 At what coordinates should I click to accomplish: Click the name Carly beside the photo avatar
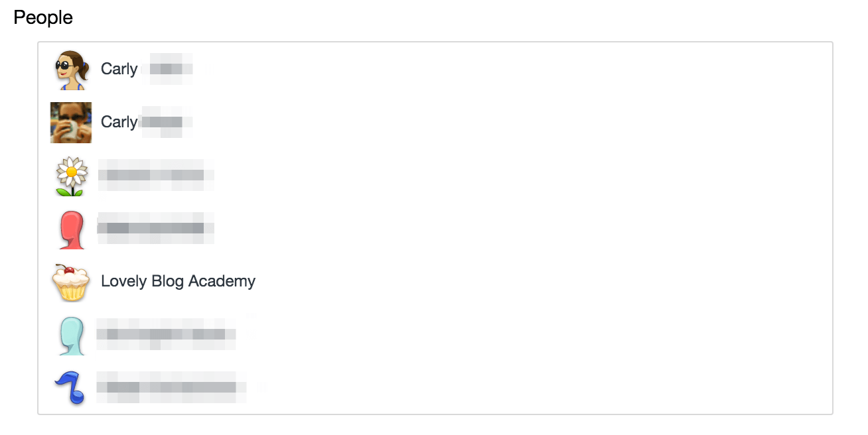119,122
